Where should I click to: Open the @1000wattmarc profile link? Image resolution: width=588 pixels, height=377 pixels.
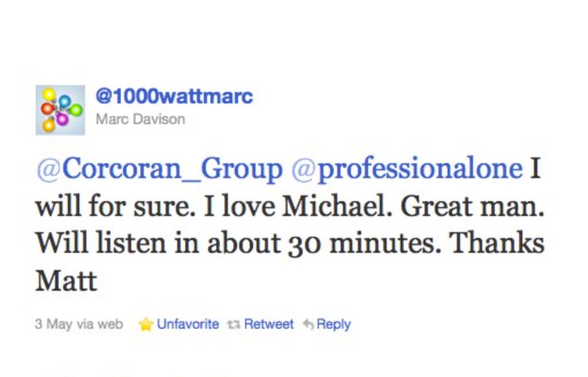coord(174,96)
